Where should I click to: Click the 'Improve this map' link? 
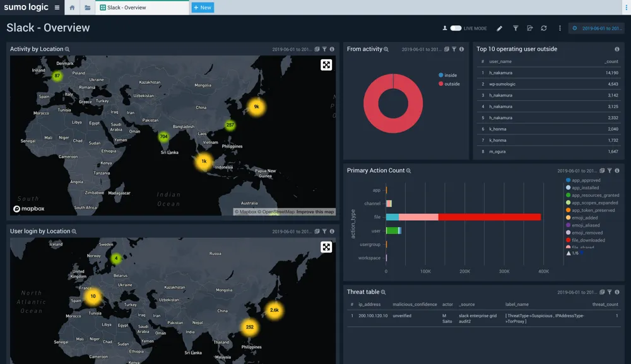click(x=315, y=212)
